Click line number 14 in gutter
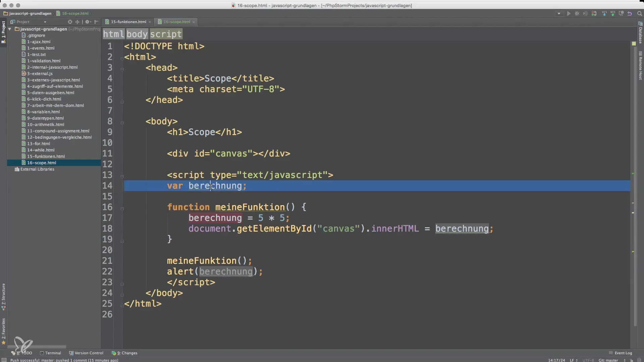 107,186
